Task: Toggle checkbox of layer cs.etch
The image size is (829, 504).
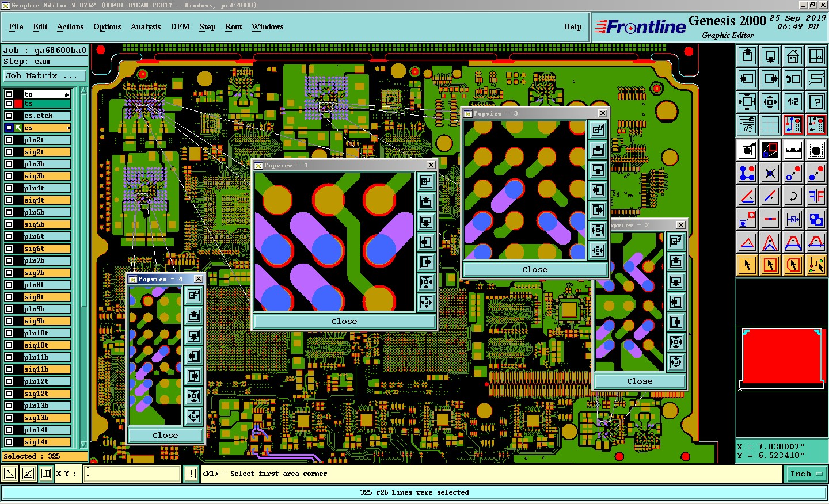Action: pos(9,116)
